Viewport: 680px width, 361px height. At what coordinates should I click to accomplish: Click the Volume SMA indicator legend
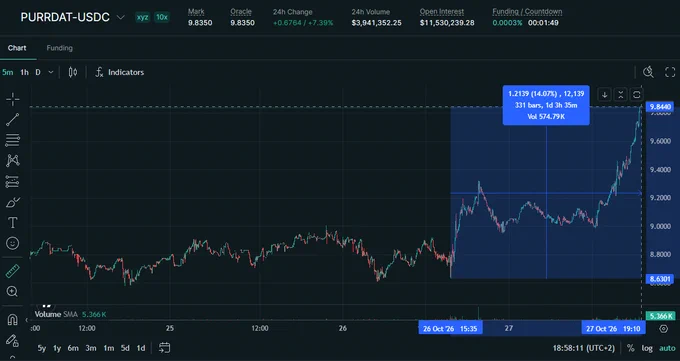tap(70, 315)
